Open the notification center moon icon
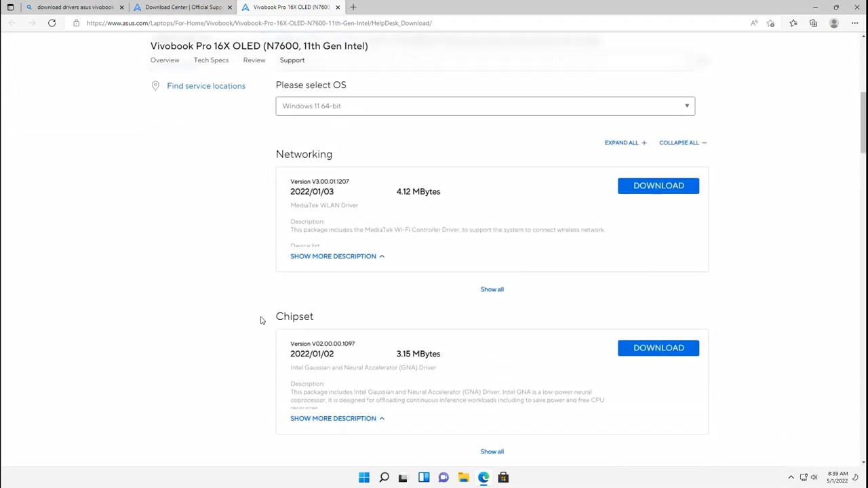 [855, 477]
